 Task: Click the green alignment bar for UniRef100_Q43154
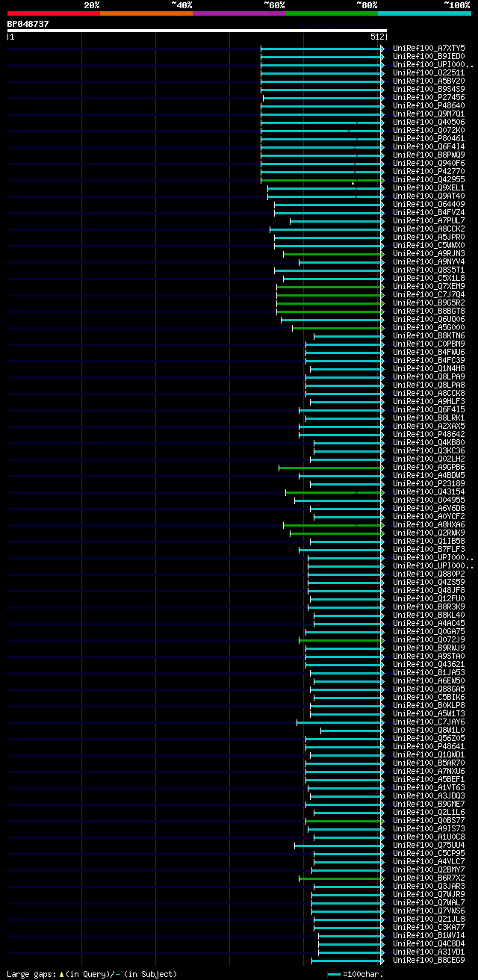335,491
